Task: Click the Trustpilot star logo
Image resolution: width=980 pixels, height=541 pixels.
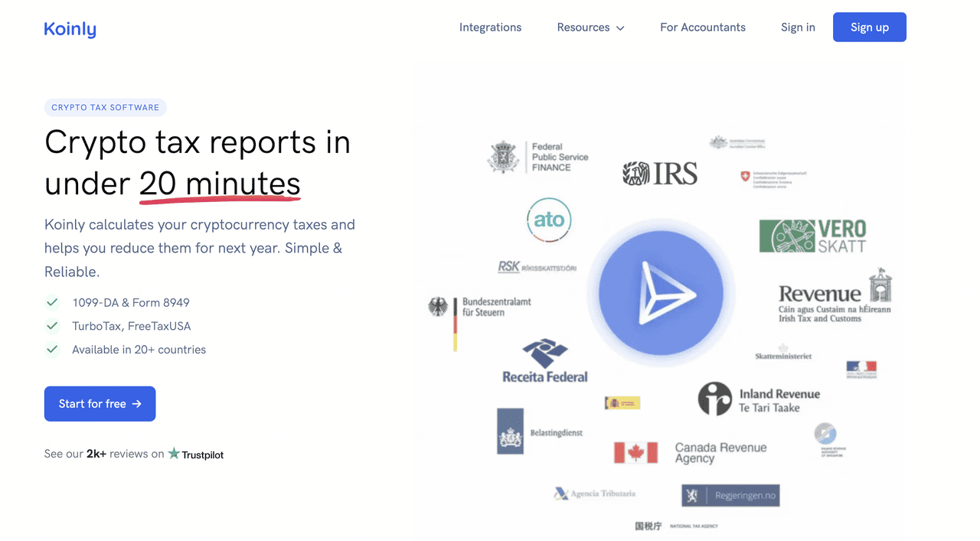Action: [x=175, y=454]
